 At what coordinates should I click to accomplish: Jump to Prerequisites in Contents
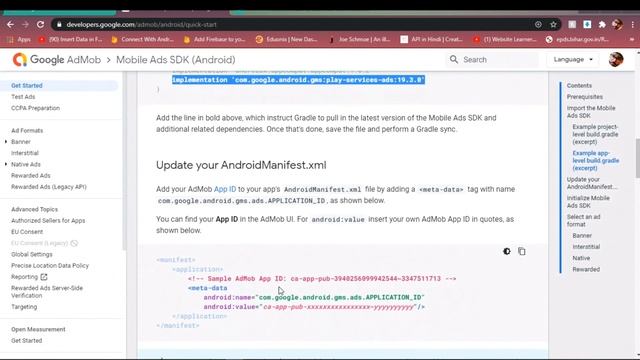tap(584, 97)
